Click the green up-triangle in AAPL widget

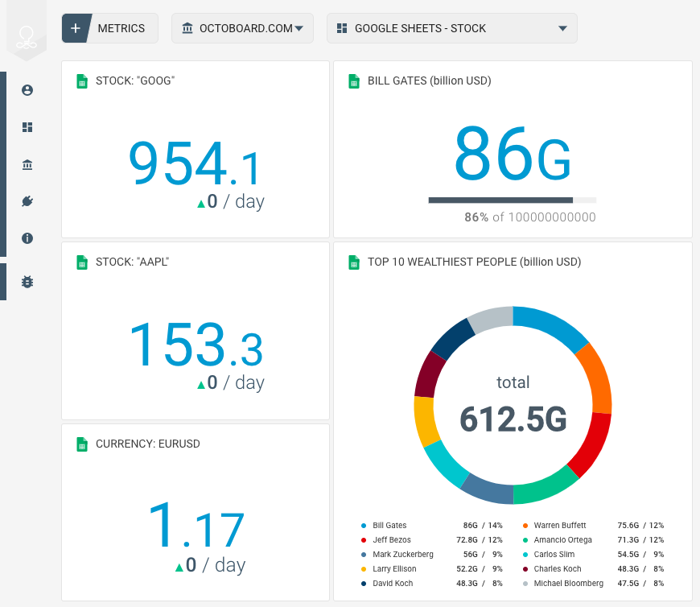tap(201, 385)
